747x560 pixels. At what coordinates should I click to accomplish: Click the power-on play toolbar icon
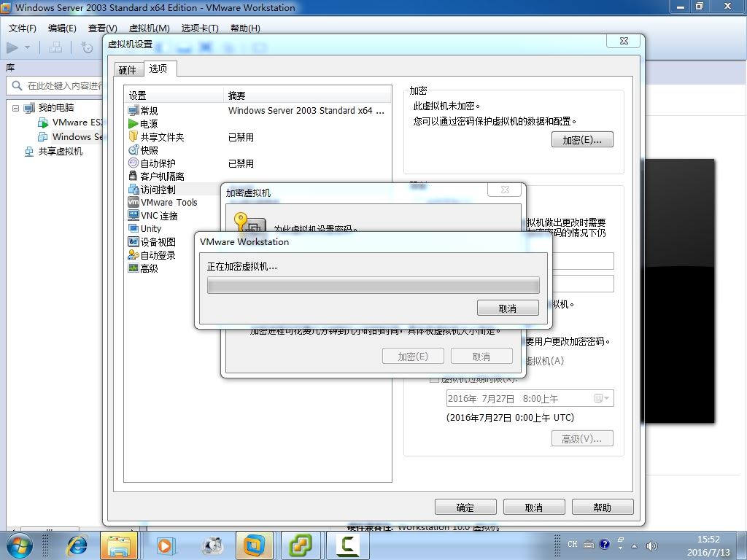click(13, 47)
